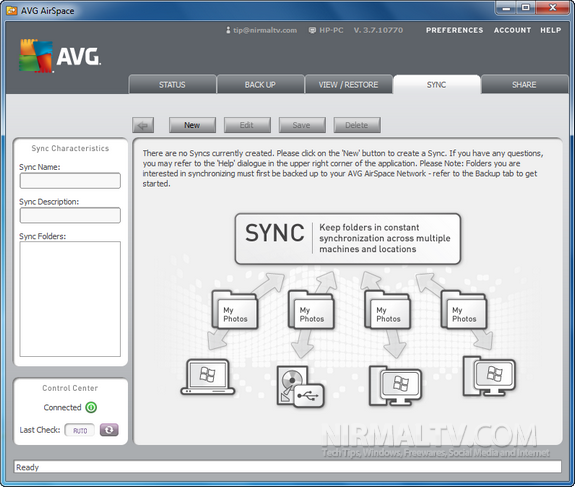
Task: Switch to the STATUS tab
Action: coord(172,85)
